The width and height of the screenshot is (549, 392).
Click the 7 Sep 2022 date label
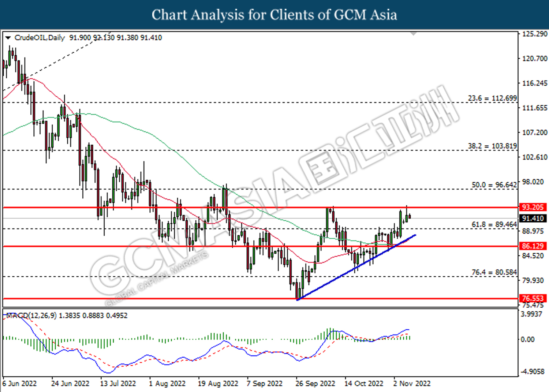click(x=265, y=383)
